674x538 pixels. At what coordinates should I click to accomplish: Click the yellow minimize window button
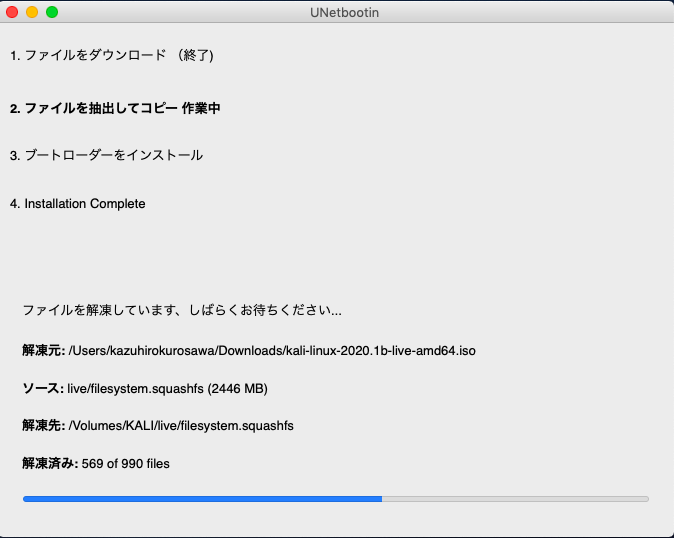coord(32,12)
